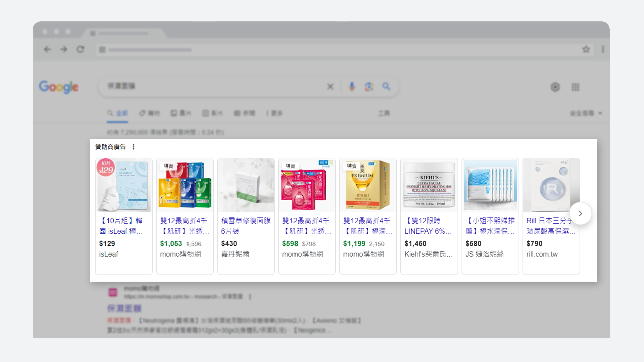Start voice search with microphone icon
The width and height of the screenshot is (644, 362).
coord(352,87)
